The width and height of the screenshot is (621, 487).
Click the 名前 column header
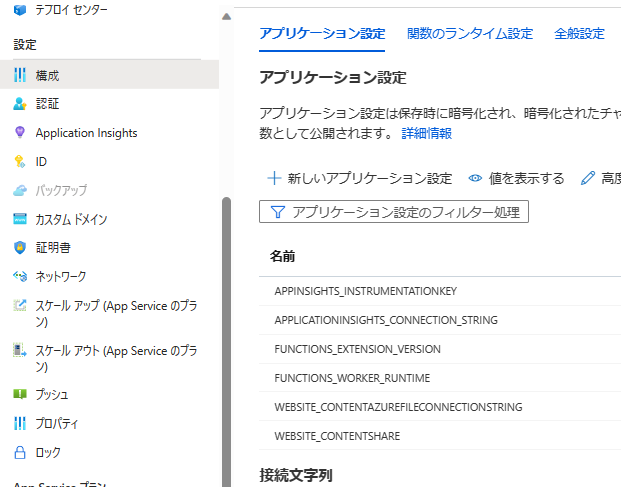click(282, 256)
